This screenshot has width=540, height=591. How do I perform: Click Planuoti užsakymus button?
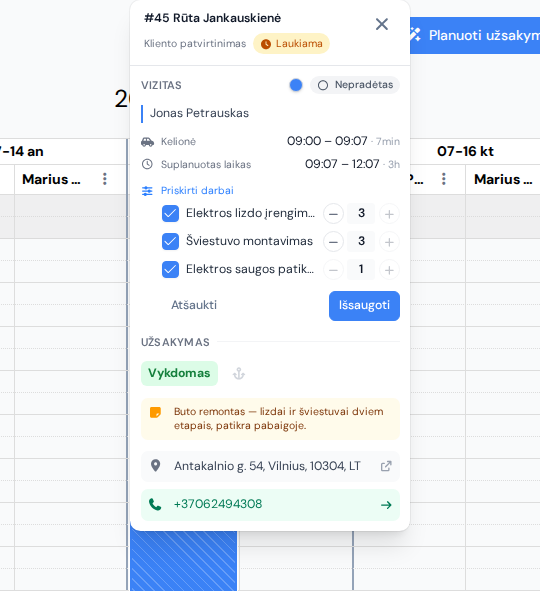coord(475,35)
